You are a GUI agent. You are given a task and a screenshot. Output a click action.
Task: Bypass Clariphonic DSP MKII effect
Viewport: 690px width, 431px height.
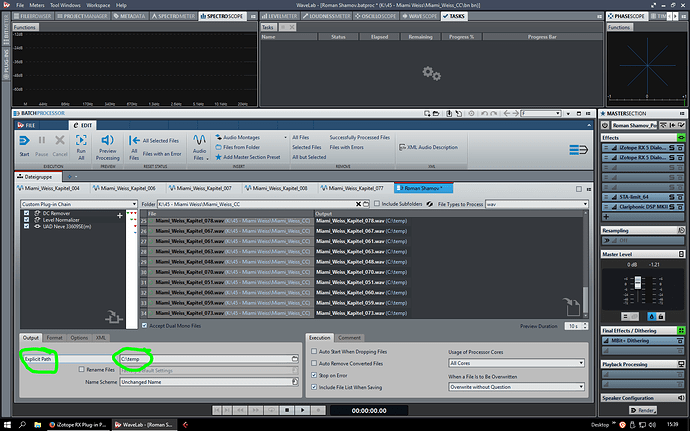coord(680,207)
